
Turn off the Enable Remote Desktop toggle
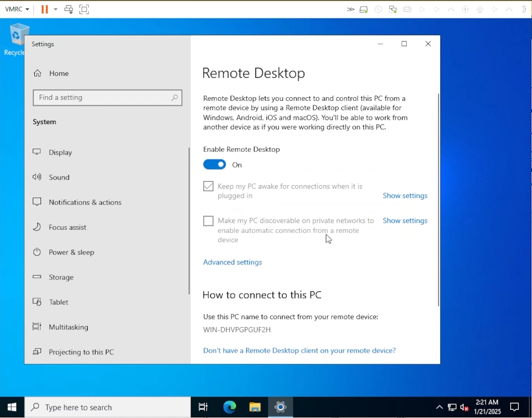click(x=214, y=164)
